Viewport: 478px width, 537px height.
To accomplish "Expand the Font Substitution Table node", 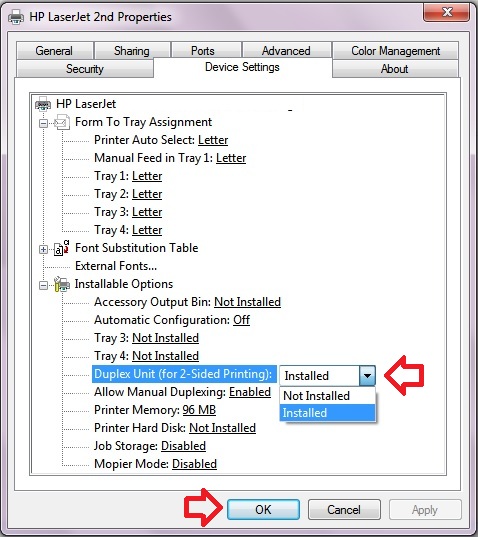I will (x=43, y=249).
